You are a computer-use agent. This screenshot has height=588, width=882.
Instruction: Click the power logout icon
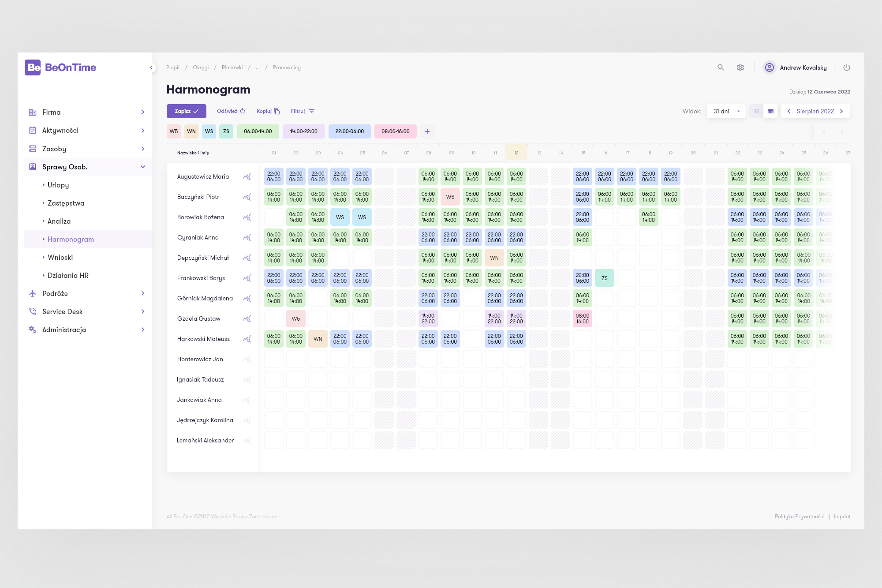pyautogui.click(x=846, y=67)
